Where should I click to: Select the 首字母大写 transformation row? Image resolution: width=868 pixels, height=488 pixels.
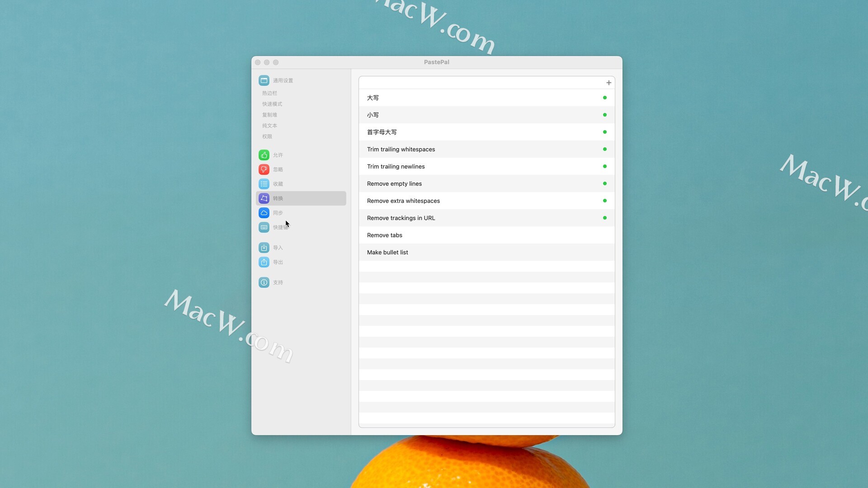point(486,132)
